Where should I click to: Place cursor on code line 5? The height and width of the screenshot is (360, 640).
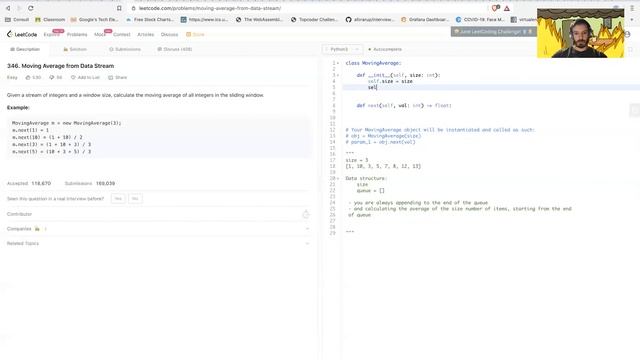coord(490,87)
